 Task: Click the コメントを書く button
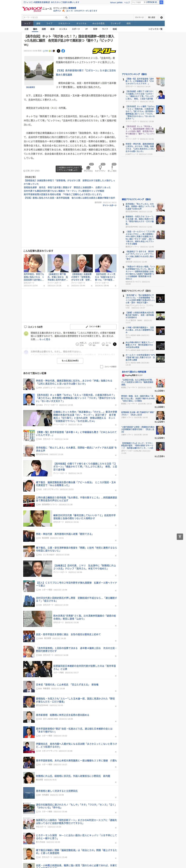coord(93,327)
